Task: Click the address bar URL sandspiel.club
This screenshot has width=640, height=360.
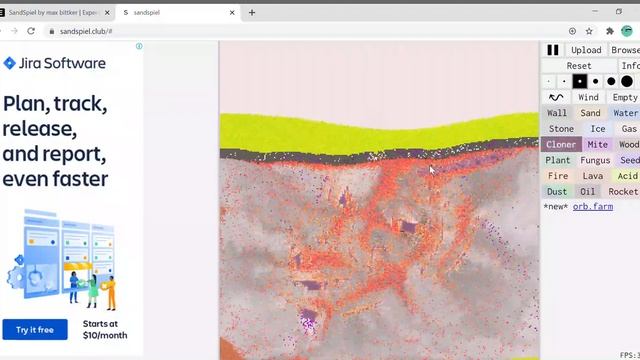Action: point(86,31)
